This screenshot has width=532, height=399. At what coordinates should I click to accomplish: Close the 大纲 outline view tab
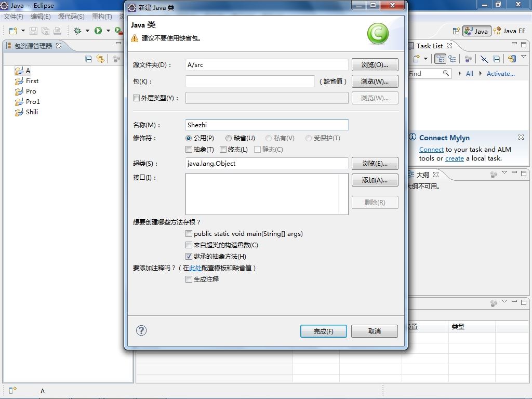click(x=436, y=175)
